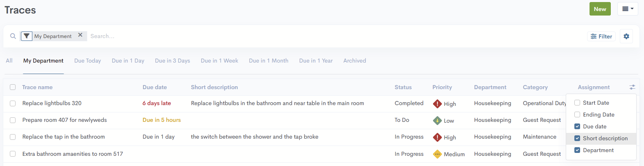Select the Replace lightbulbs 320 row checkbox

pyautogui.click(x=13, y=103)
